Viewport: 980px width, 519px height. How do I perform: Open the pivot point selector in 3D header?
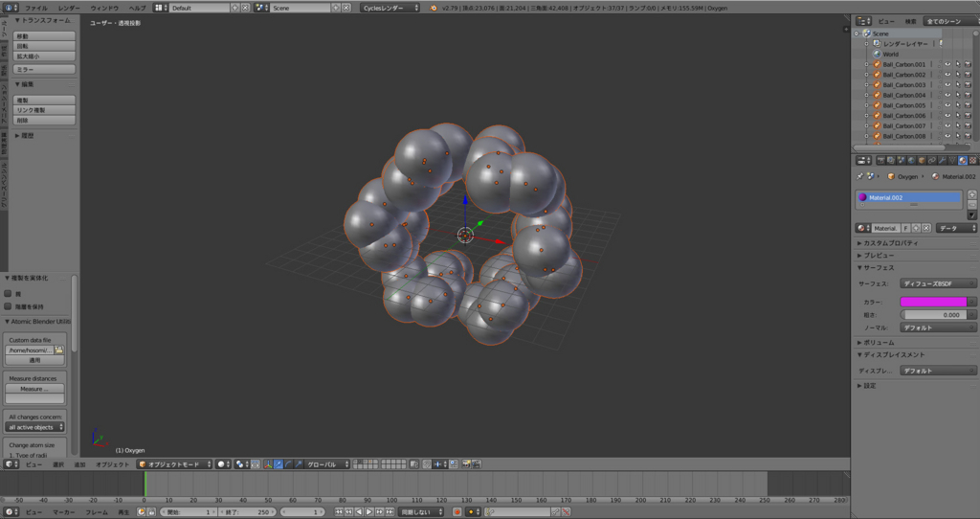(241, 464)
